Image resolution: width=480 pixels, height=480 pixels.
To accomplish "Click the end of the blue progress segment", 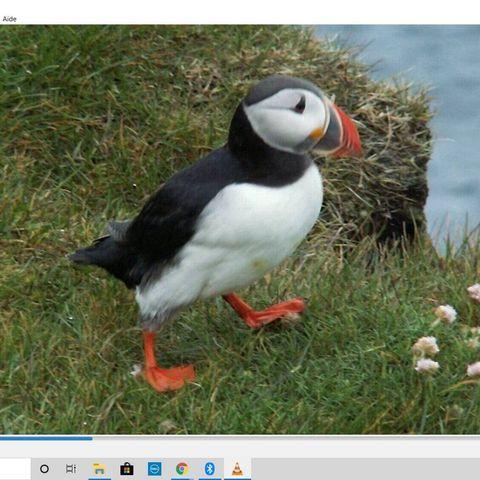I will [92, 439].
